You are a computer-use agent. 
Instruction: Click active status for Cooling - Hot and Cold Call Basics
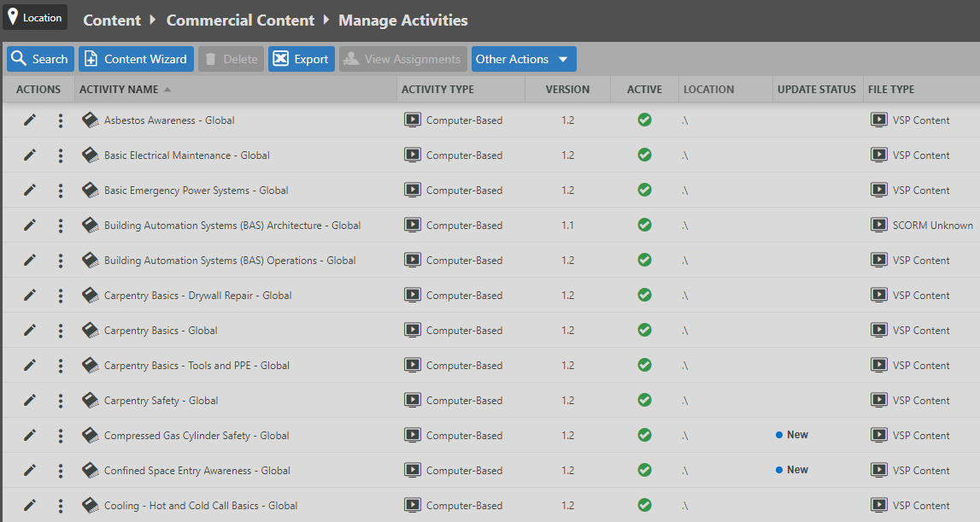click(x=644, y=505)
